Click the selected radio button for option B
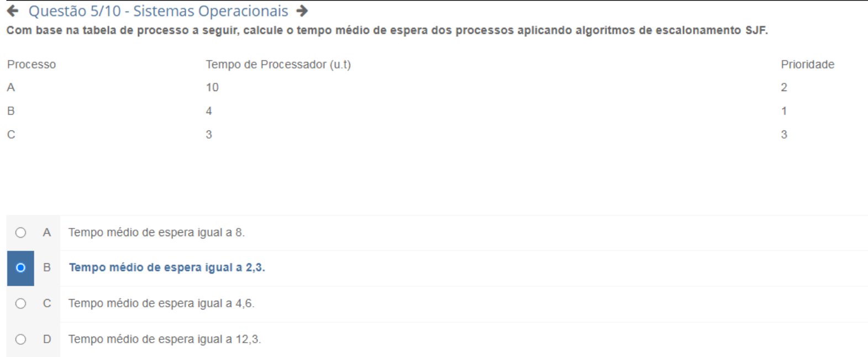 coord(20,268)
